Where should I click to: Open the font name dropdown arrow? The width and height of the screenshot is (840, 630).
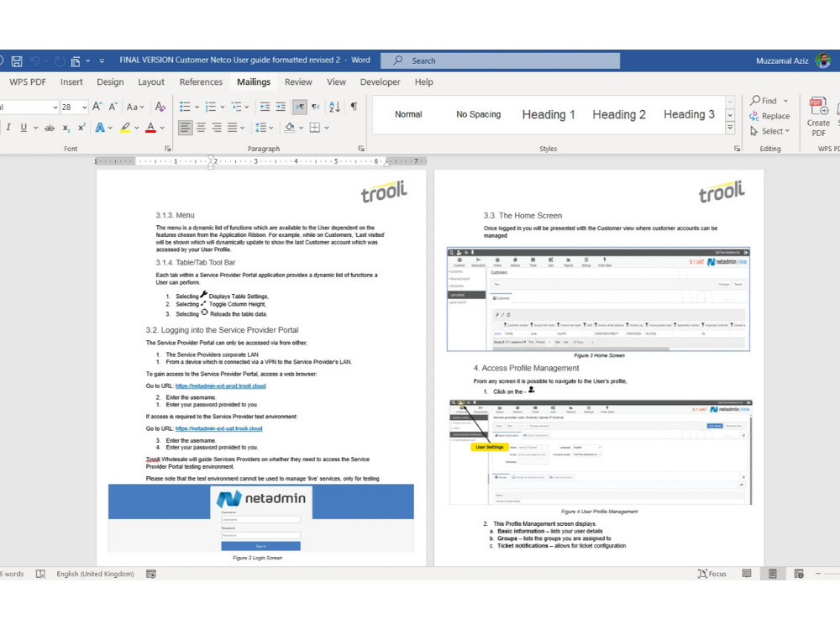coord(55,108)
